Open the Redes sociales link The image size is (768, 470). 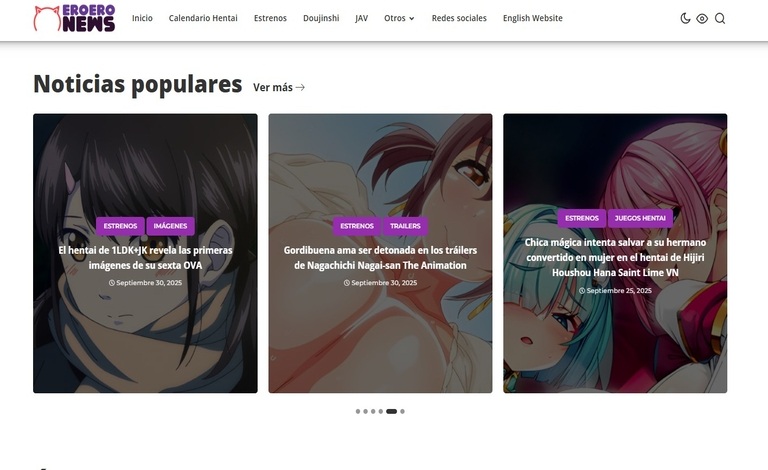point(459,18)
